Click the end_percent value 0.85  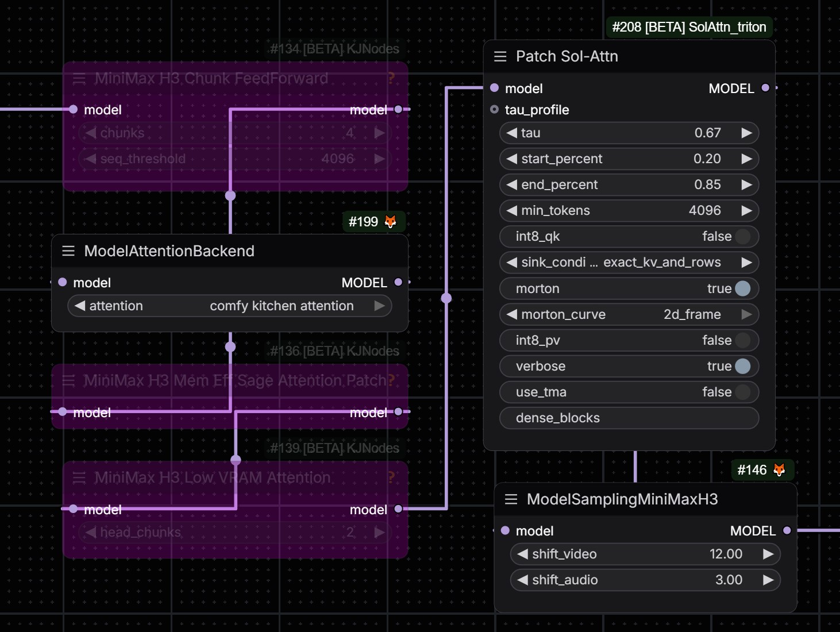click(x=708, y=184)
